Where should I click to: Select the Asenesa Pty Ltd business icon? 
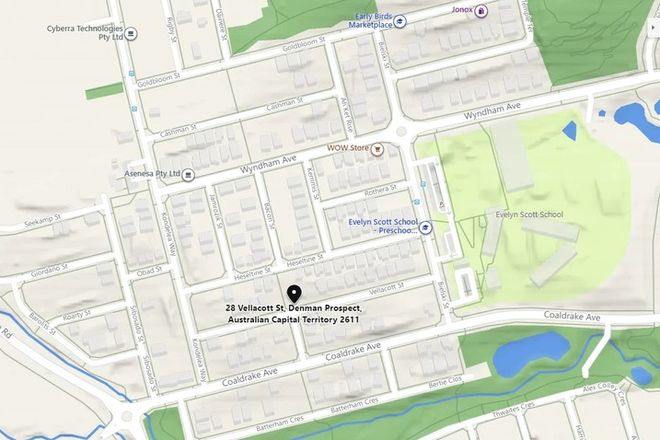pyautogui.click(x=188, y=174)
